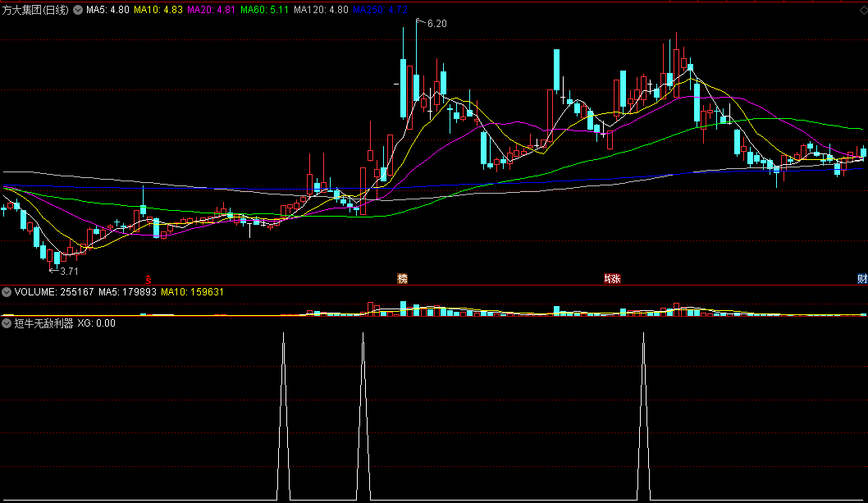The image size is (868, 503).
Task: Click the diamond icon at top-right corner
Action: (863, 10)
